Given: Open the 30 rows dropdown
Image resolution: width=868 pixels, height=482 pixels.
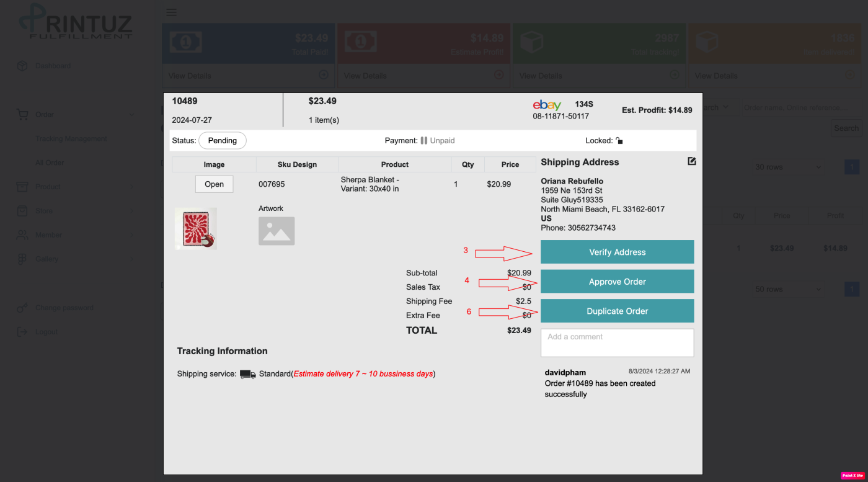Looking at the screenshot, I should click(x=789, y=167).
